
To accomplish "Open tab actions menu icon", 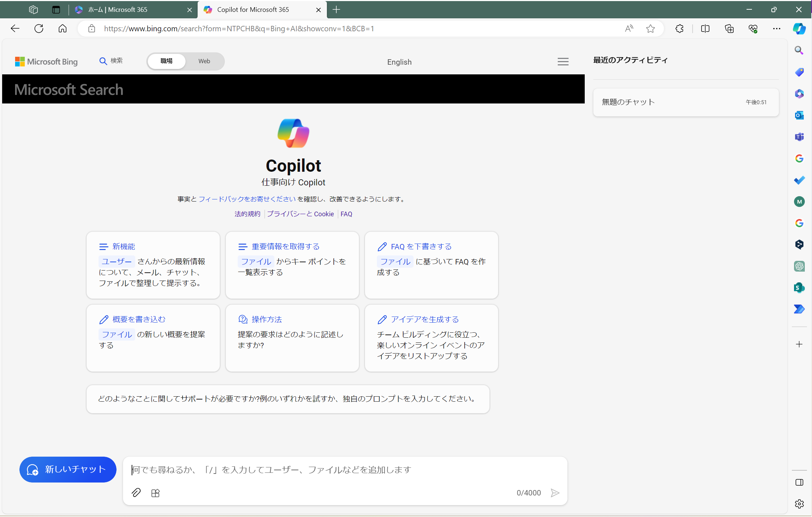I will (56, 10).
